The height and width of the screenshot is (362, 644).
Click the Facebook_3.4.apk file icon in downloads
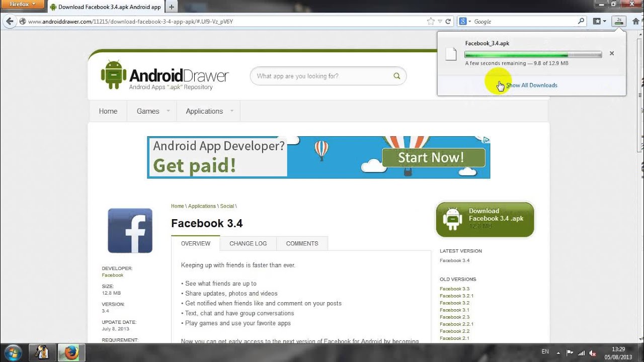click(x=451, y=54)
